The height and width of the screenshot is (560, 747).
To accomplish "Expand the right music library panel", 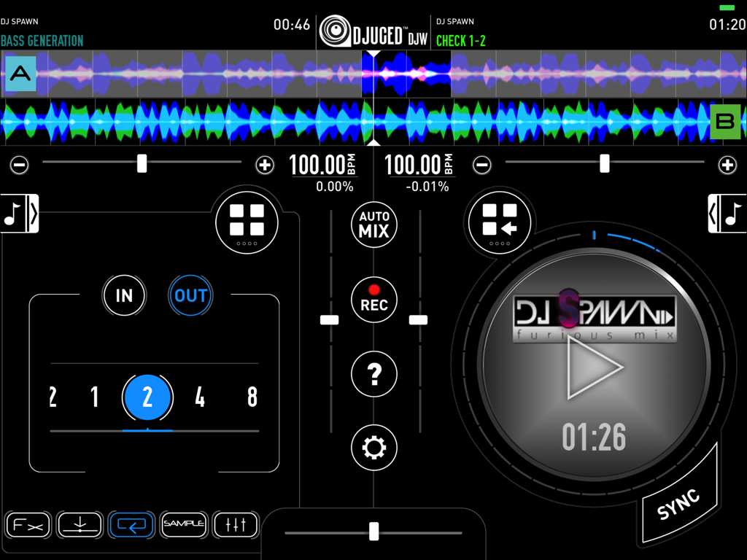I will click(729, 214).
